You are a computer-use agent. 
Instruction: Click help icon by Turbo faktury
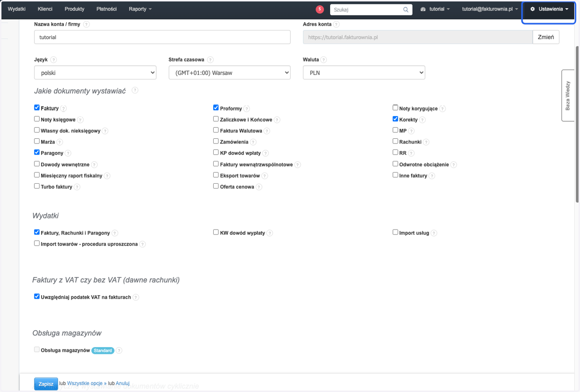click(x=77, y=187)
